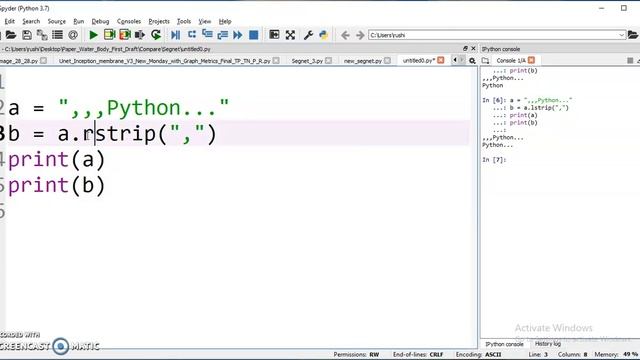
Task: Close the untitled0.py tab
Action: tap(441, 60)
